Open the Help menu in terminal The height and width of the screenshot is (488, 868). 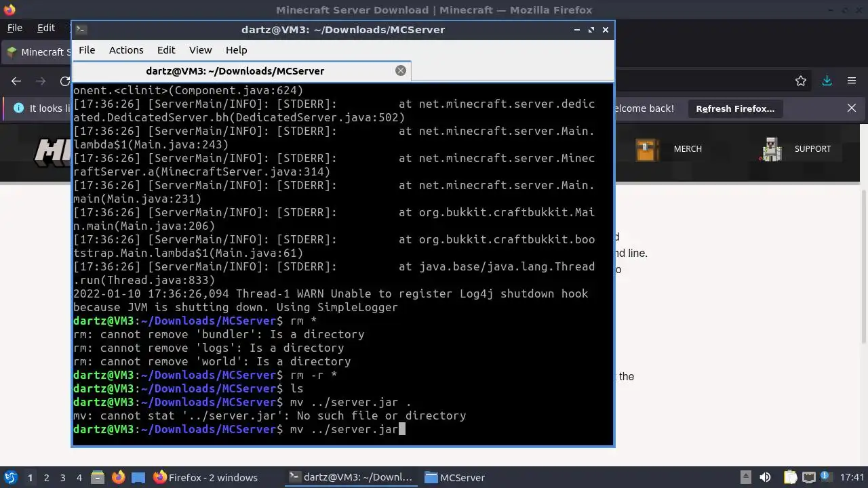pyautogui.click(x=236, y=50)
